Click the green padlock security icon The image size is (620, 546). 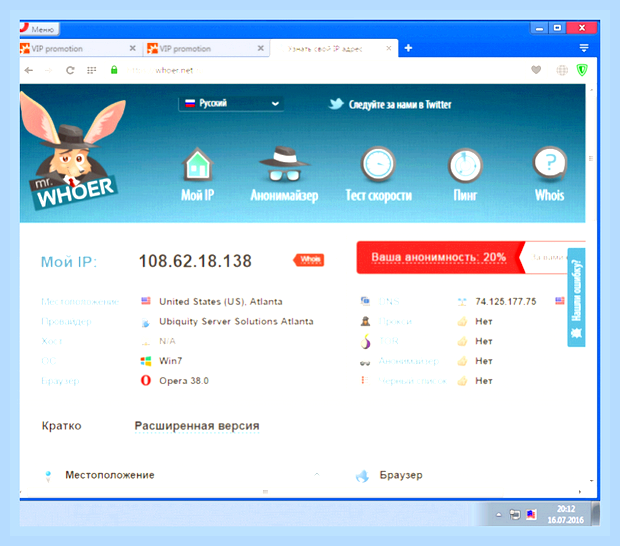[x=114, y=70]
